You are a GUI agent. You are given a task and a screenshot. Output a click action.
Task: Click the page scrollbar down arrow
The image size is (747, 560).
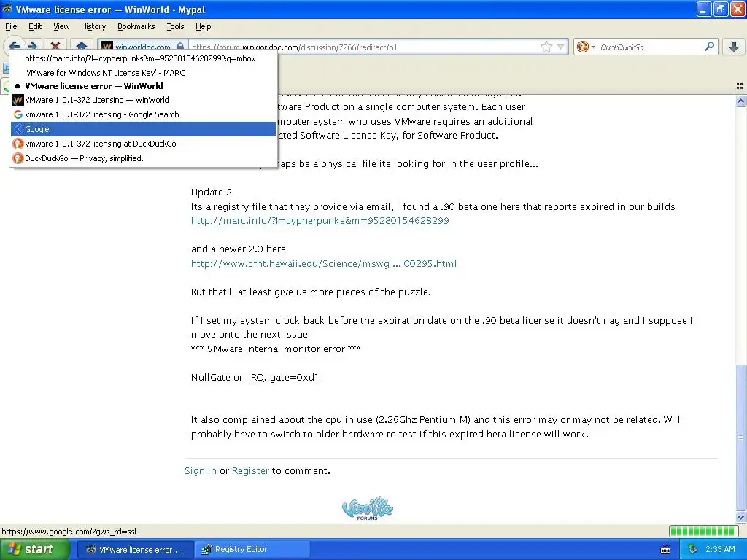pos(740,517)
